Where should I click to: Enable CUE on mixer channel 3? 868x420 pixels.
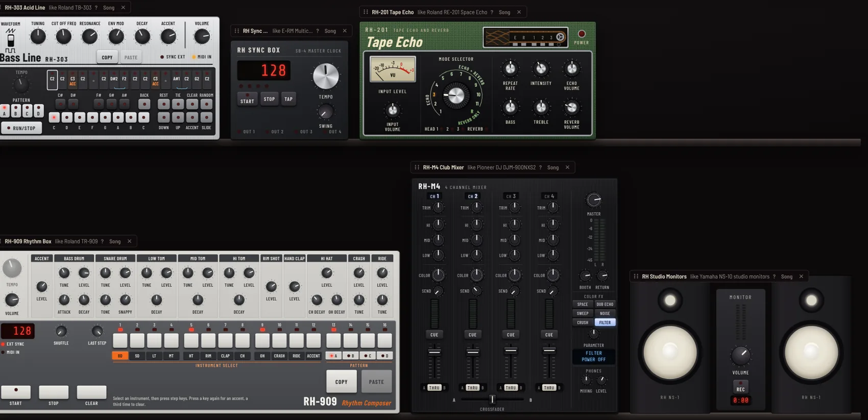click(x=511, y=335)
